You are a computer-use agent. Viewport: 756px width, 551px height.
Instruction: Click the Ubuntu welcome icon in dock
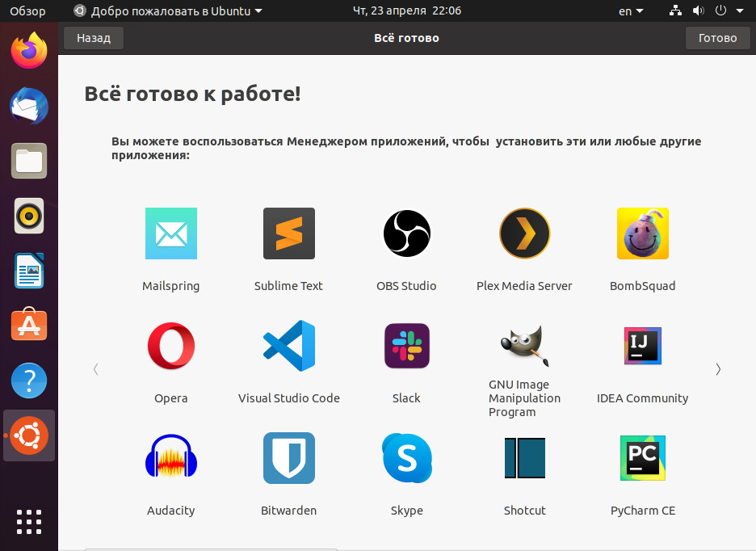[29, 435]
